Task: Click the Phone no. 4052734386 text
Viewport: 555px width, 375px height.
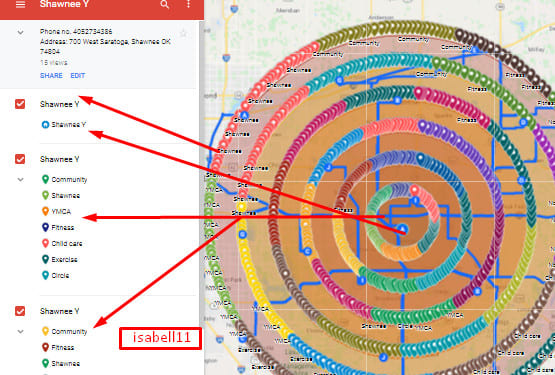Action: click(x=76, y=32)
